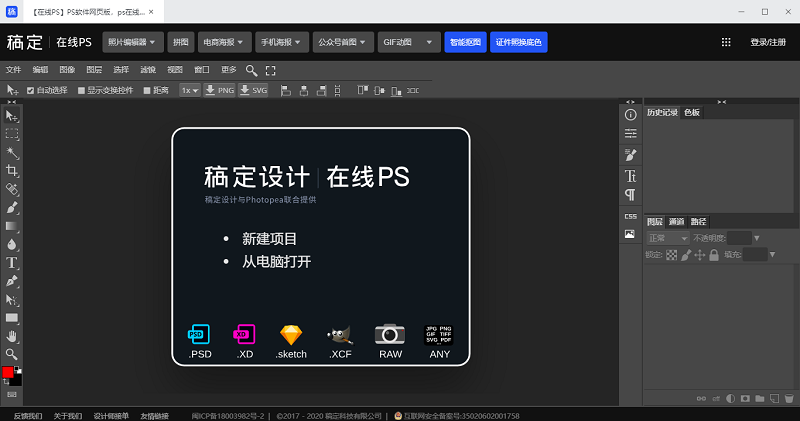Toggle lock all padlock icon
Screen dimensions: 800x421
(x=714, y=255)
